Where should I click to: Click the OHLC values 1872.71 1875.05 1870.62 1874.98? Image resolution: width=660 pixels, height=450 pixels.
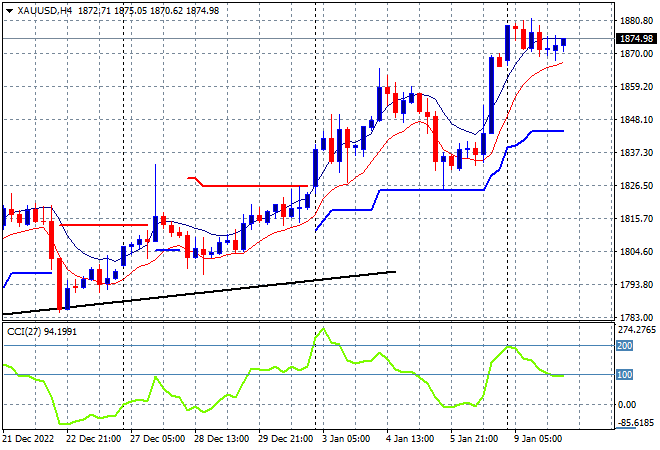[149, 11]
